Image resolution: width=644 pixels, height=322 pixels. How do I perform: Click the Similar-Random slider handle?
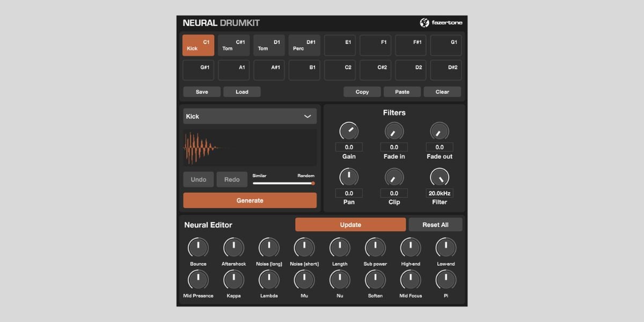(313, 183)
